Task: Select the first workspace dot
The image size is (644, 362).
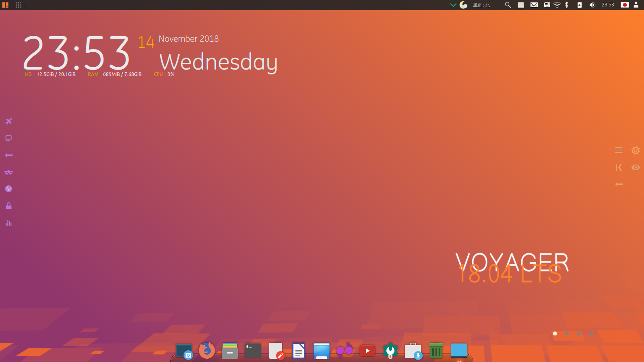Action: tap(555, 333)
